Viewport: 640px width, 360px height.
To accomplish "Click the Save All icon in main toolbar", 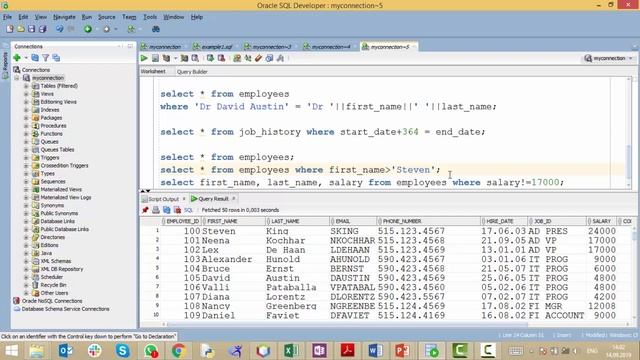I will [x=42, y=29].
